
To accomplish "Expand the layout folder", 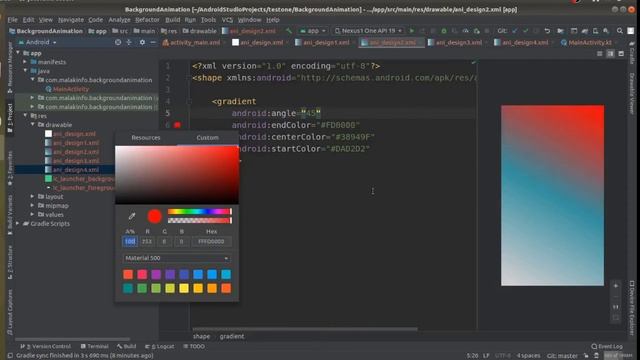I will pos(33,197).
